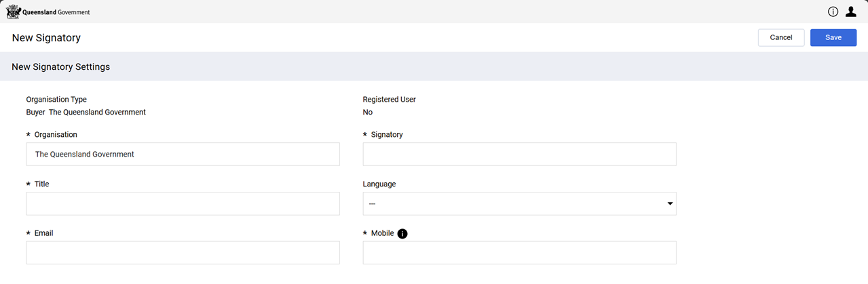Click the Signatory field label
The width and height of the screenshot is (868, 284).
click(387, 135)
